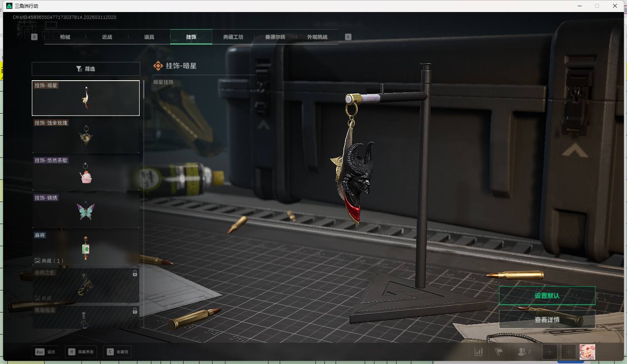Switch to the 枪械 tab
This screenshot has height=364, width=627.
coord(65,37)
